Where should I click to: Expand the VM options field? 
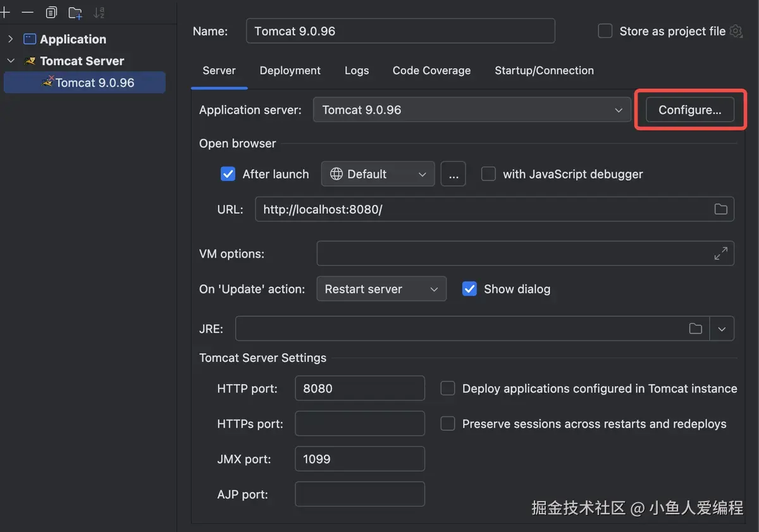pos(720,254)
